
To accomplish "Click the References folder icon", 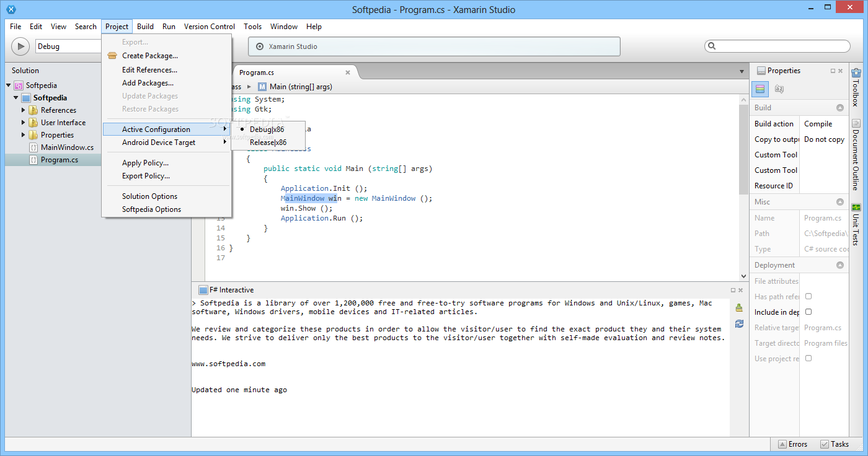I will [x=33, y=110].
